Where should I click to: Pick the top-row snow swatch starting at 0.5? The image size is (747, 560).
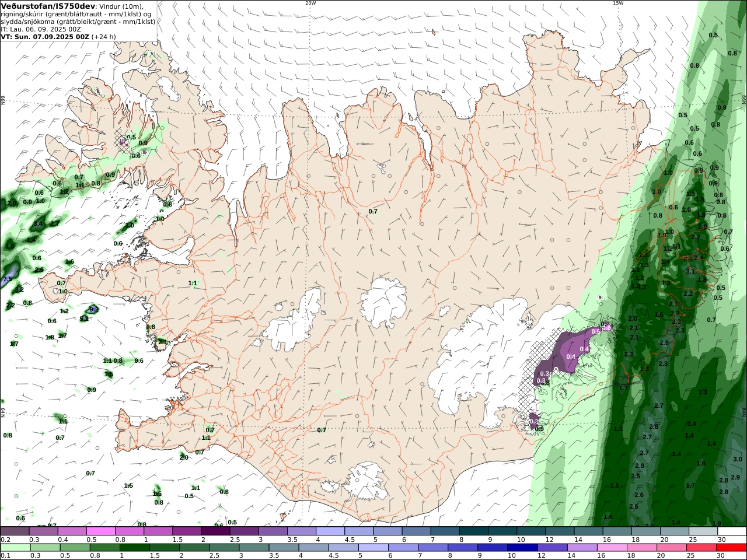pos(100,531)
